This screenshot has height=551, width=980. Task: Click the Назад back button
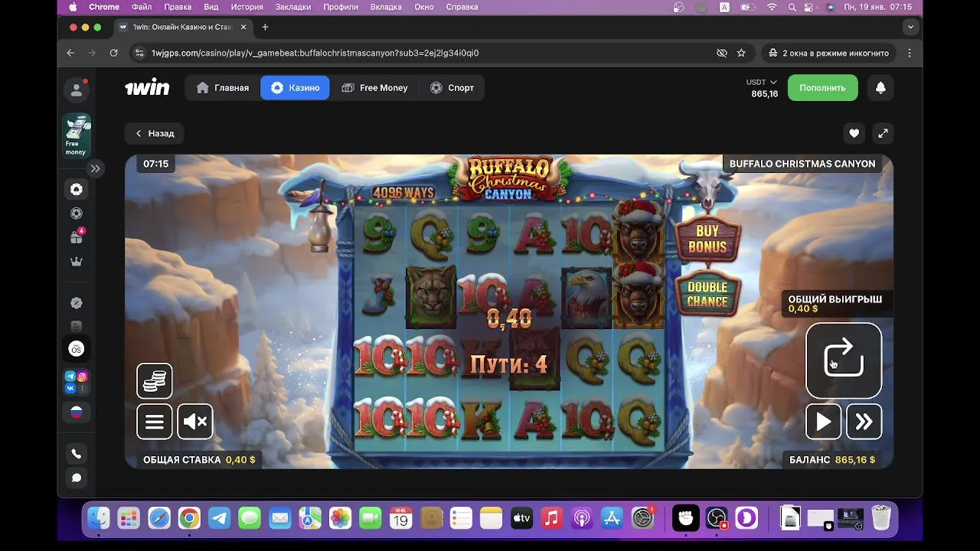(x=155, y=133)
